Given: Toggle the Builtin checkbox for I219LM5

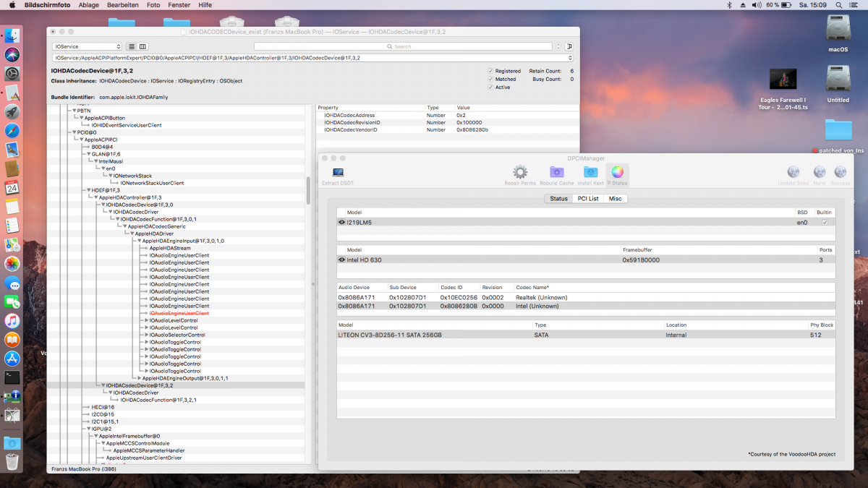Looking at the screenshot, I should [x=825, y=223].
